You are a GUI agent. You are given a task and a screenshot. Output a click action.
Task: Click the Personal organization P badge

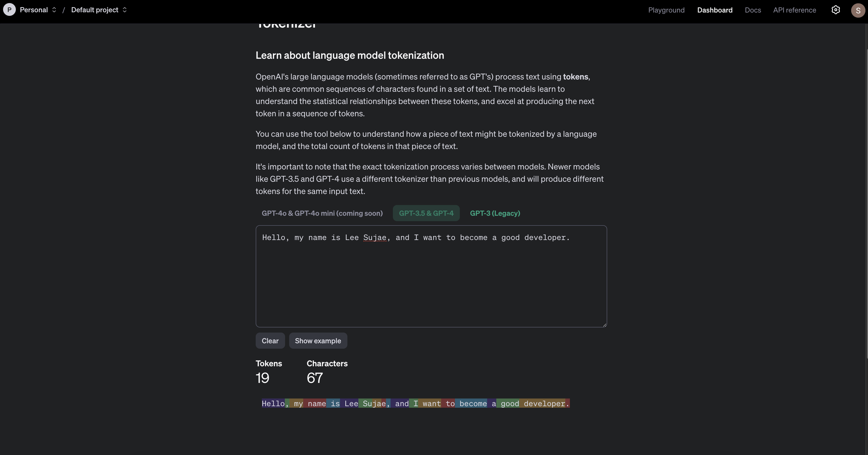pos(9,10)
